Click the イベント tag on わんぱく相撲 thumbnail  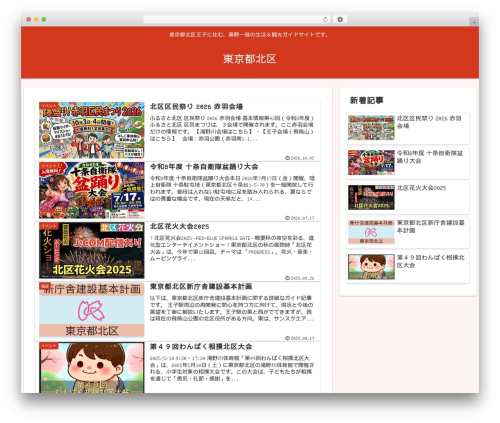point(49,346)
